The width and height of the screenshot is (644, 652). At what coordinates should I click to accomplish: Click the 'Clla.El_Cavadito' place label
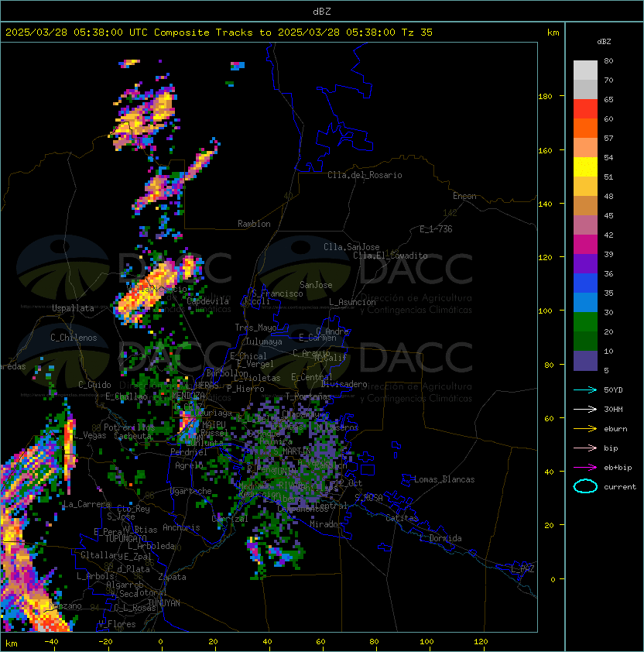(x=390, y=256)
